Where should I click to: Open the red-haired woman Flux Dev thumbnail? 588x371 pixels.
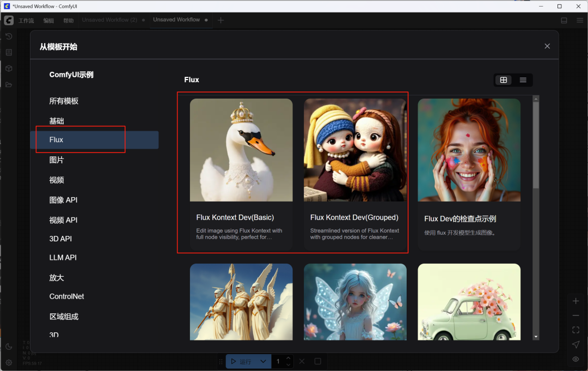pyautogui.click(x=469, y=150)
